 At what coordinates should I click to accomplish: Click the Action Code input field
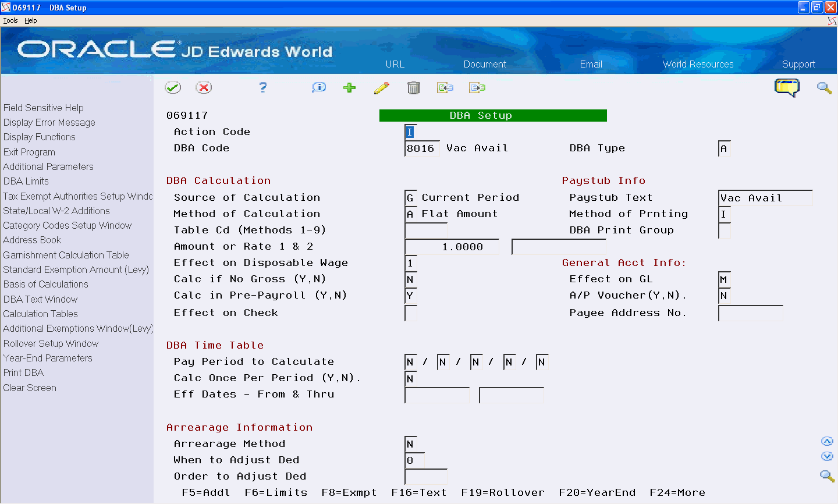(x=410, y=132)
